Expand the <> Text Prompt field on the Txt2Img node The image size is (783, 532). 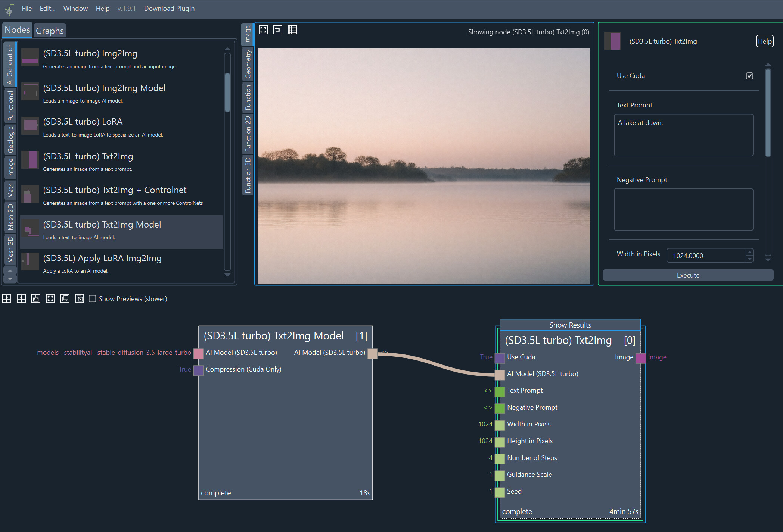[x=488, y=391]
